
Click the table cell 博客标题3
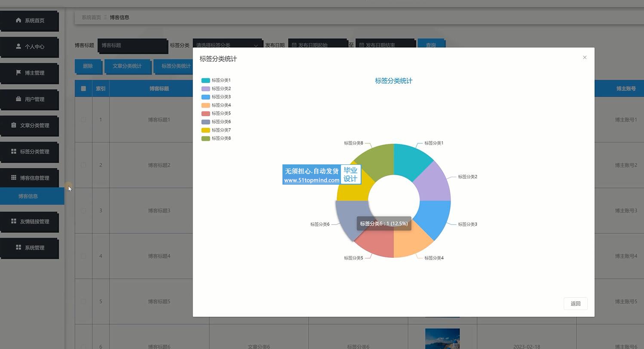pos(159,210)
